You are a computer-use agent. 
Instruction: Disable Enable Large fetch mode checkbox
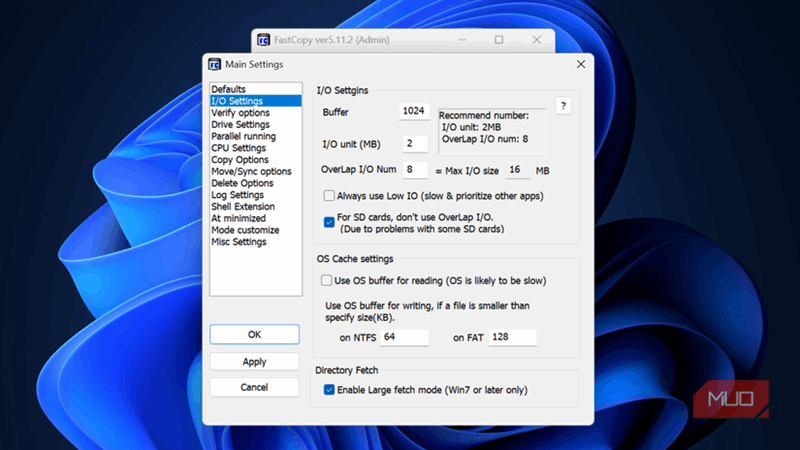click(x=329, y=390)
